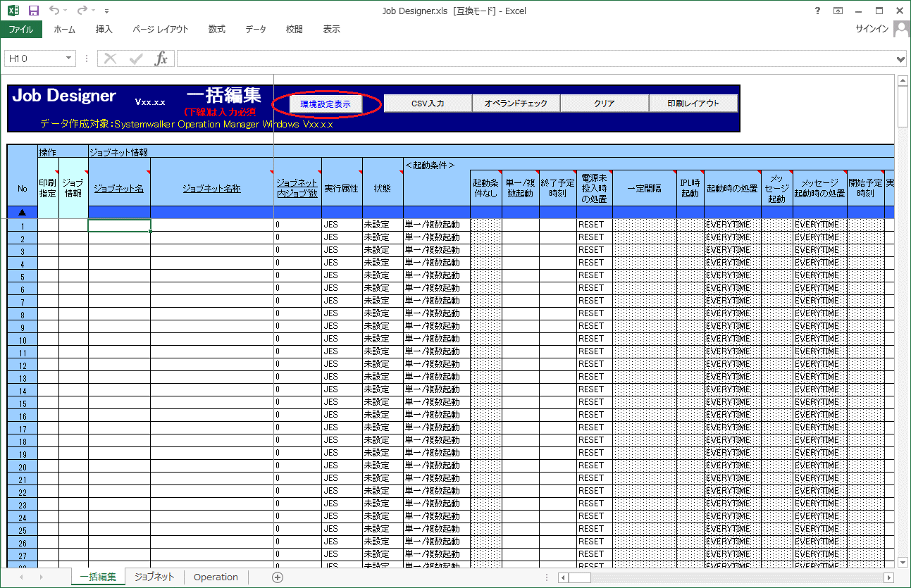Open the Name Box dropdown arrow
The height and width of the screenshot is (588, 911).
click(69, 59)
